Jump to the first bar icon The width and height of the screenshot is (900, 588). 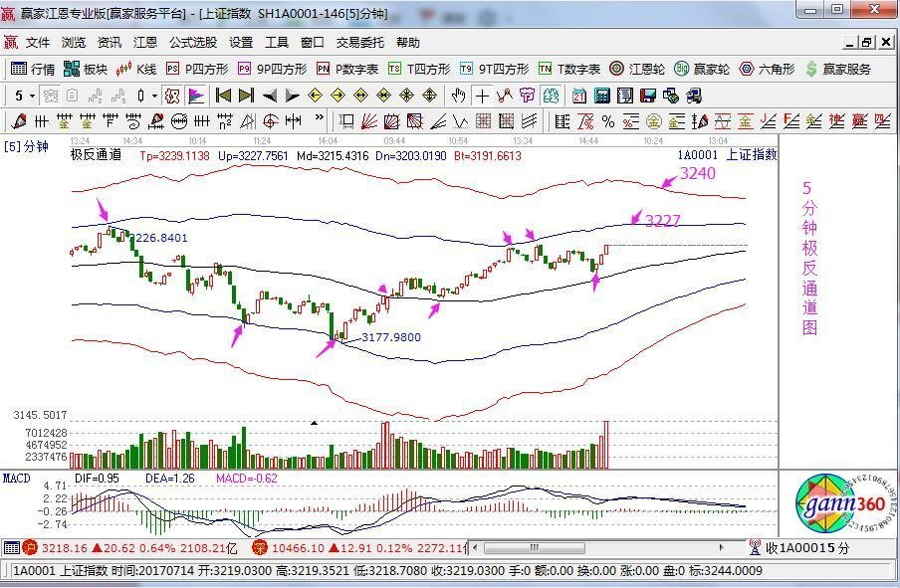coord(223,96)
